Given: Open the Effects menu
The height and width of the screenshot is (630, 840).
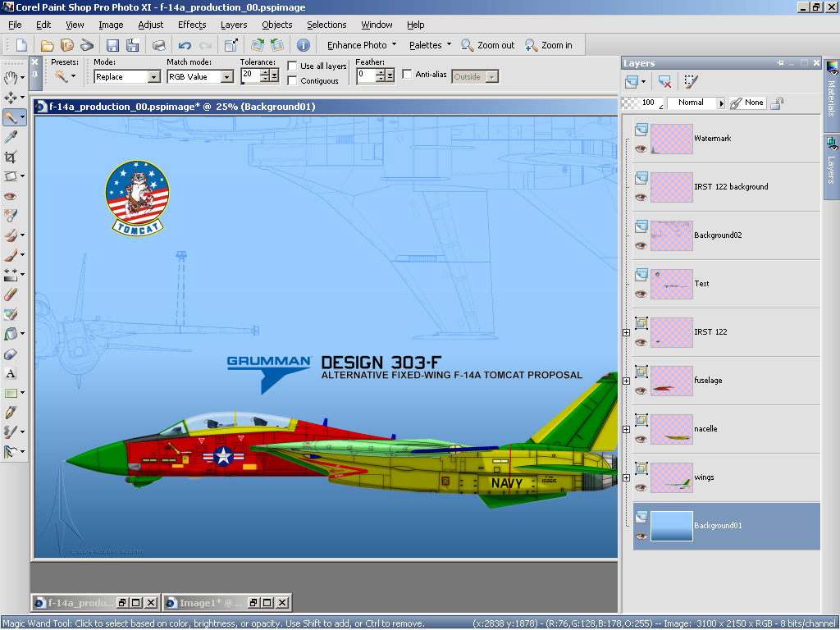Looking at the screenshot, I should coord(192,25).
